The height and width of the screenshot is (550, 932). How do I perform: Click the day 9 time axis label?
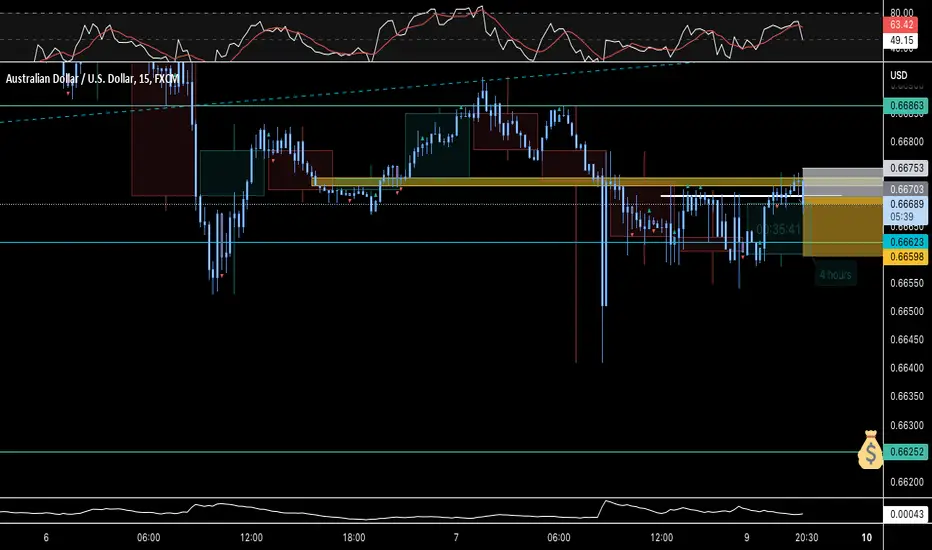point(747,538)
